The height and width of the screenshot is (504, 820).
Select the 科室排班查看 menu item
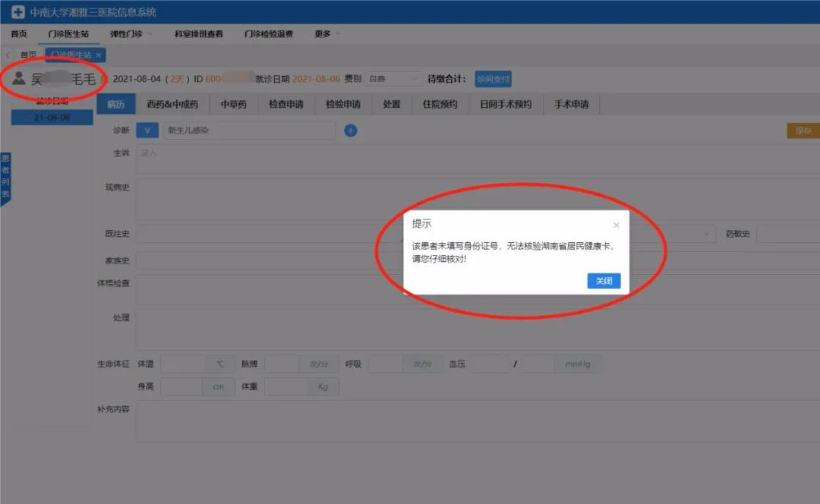coord(198,34)
